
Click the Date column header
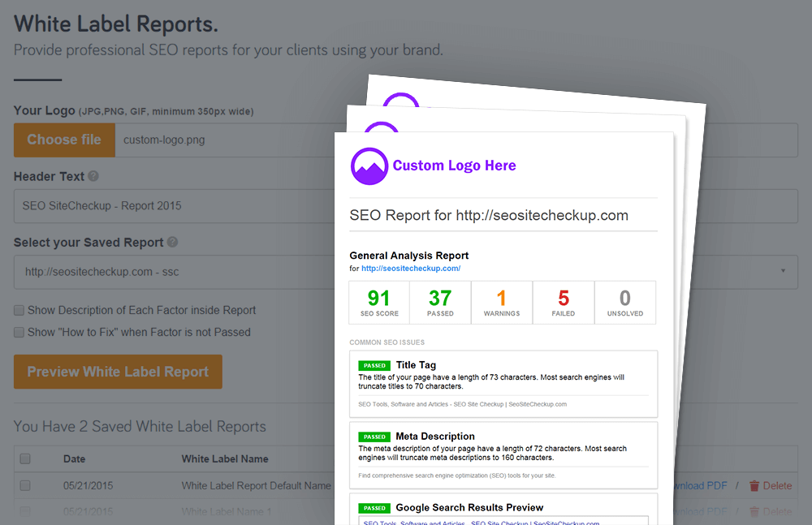[x=74, y=458]
